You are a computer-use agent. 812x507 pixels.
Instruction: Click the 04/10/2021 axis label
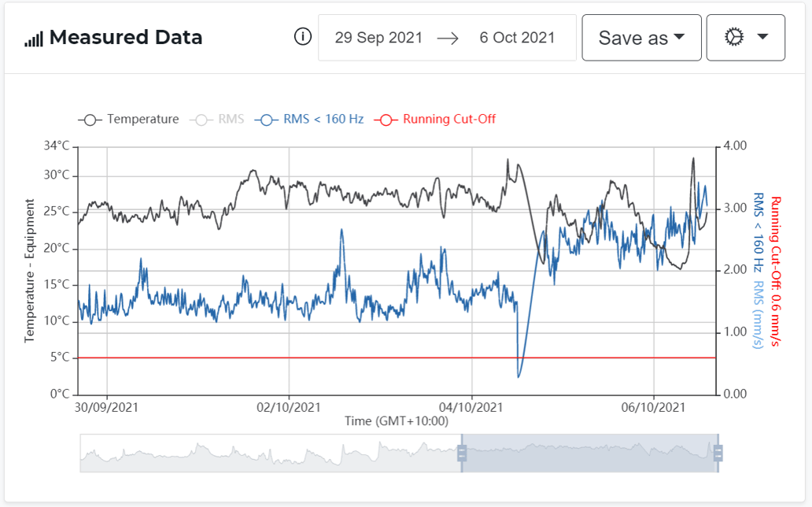click(471, 408)
